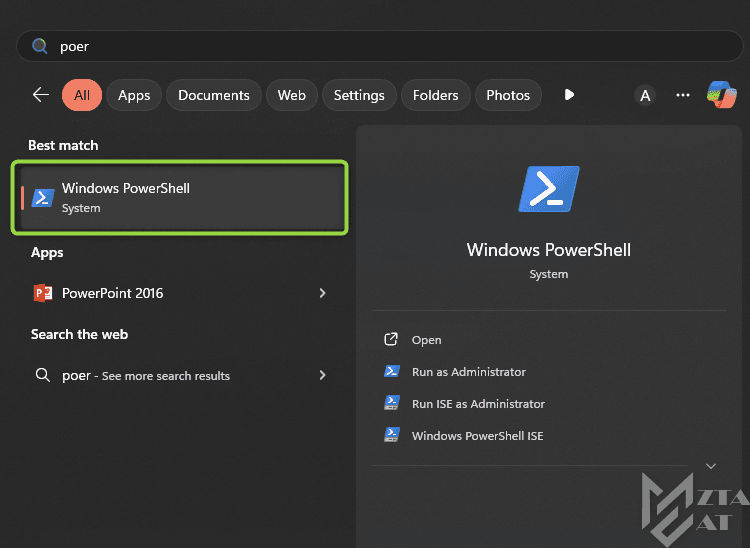
Task: Click the Windows PowerShell ISE icon
Action: click(392, 435)
